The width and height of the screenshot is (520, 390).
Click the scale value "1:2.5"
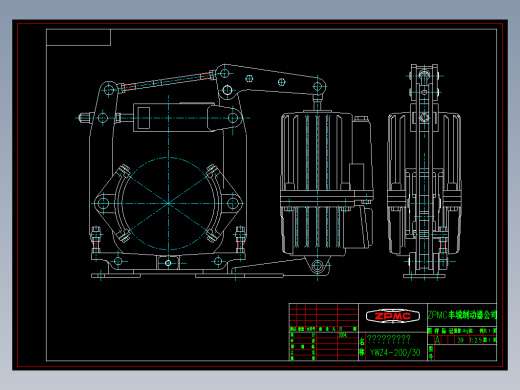pyautogui.click(x=476, y=340)
